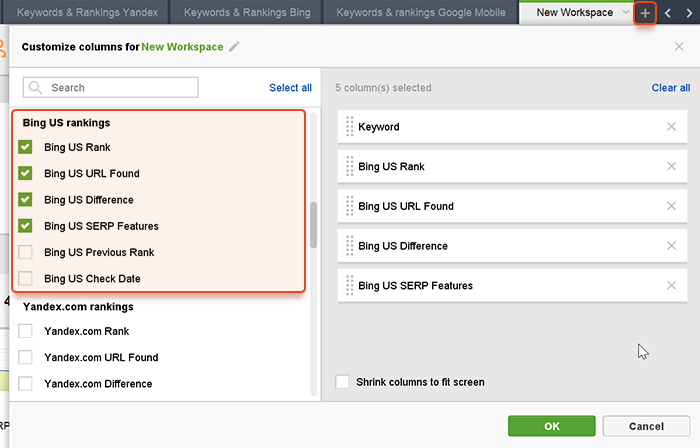Click the green New Workspace title

[x=182, y=47]
